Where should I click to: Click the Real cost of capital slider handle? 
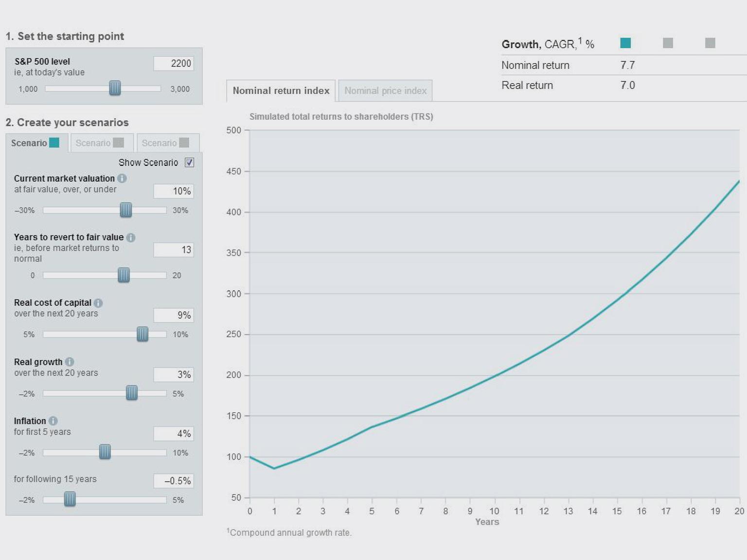[x=142, y=334]
